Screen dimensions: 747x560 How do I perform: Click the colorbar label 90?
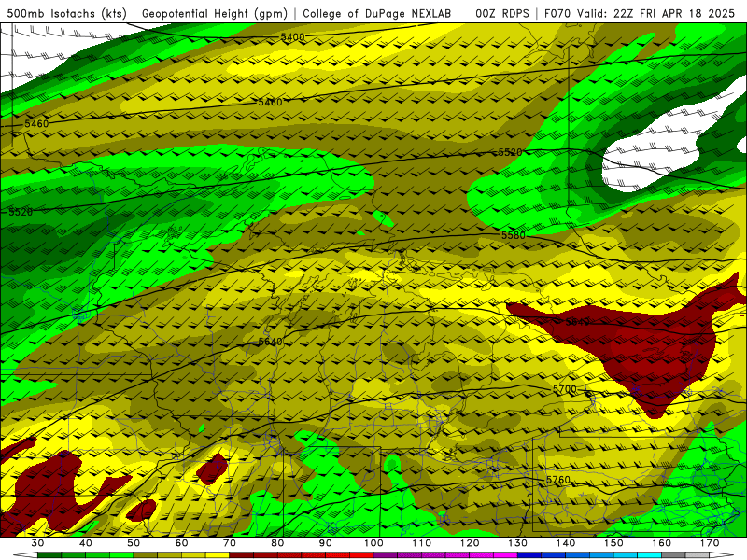[x=325, y=543]
